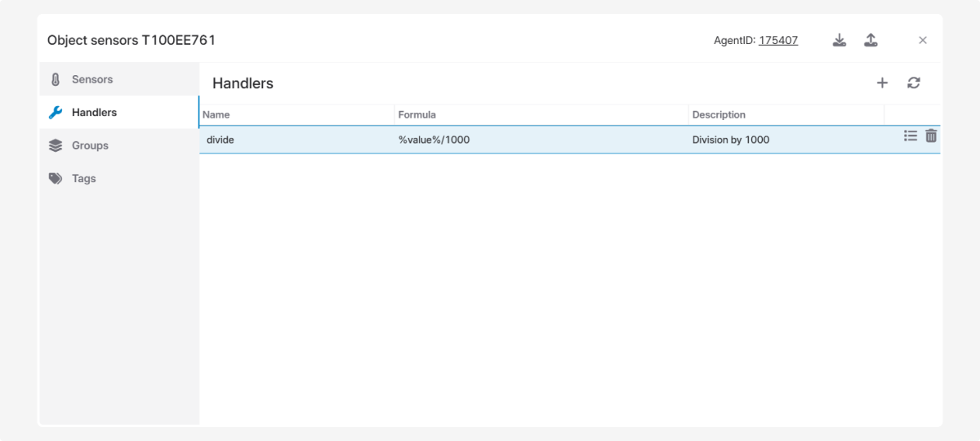Click the Formula column header

tap(417, 115)
